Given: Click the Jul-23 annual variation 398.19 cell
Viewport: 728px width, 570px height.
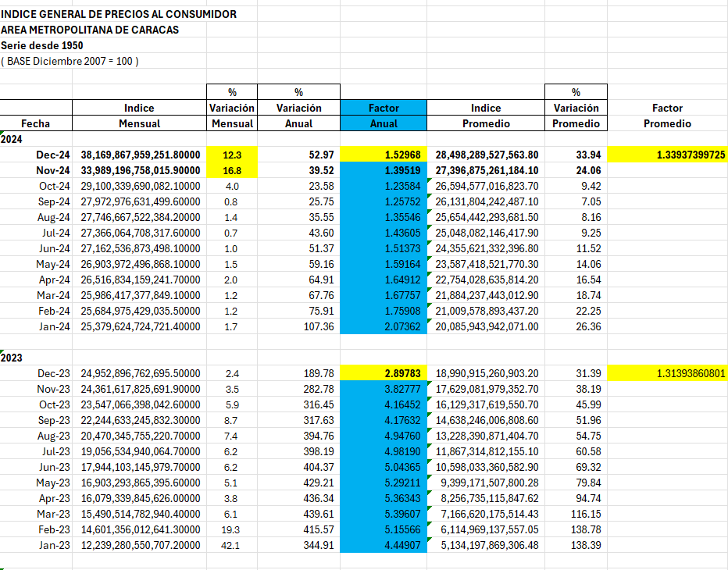Looking at the screenshot, I should pyautogui.click(x=298, y=451).
